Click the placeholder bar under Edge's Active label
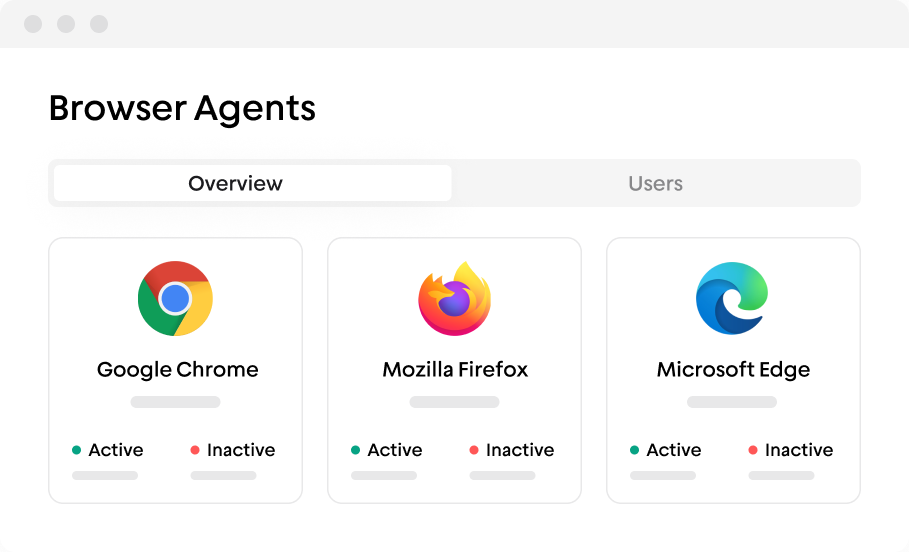 [x=663, y=475]
